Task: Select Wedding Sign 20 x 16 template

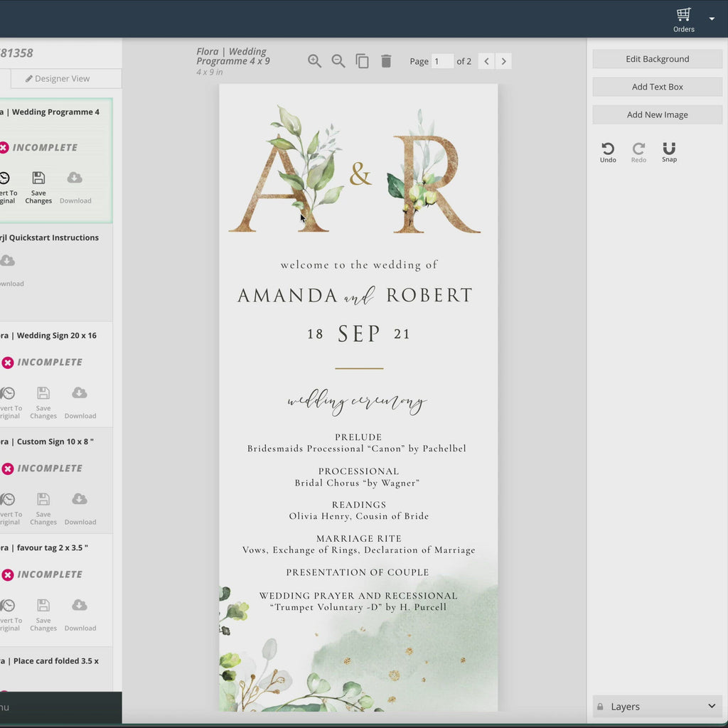Action: [x=48, y=336]
